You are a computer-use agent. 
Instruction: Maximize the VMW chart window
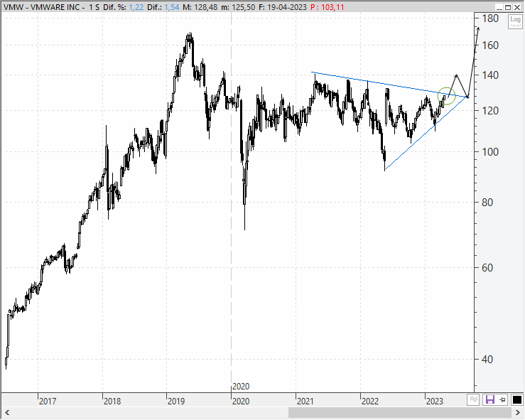(x=507, y=7)
